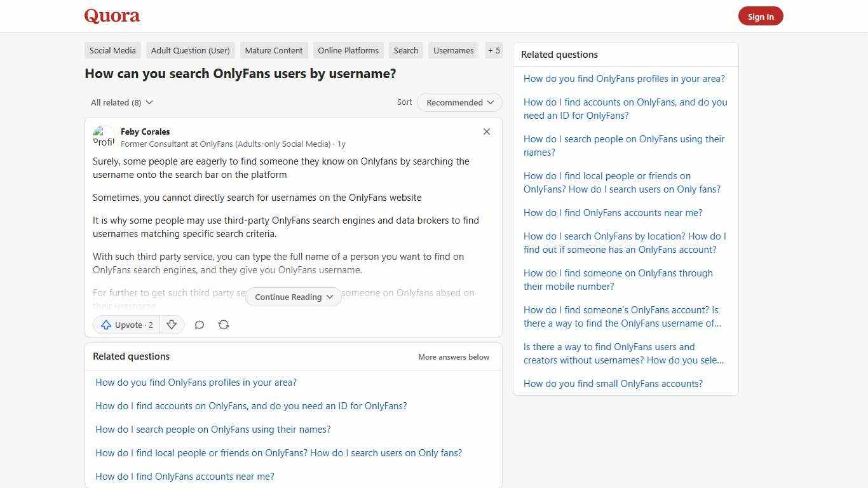
Task: Open question about finding small OnlyFans accounts
Action: 613,383
